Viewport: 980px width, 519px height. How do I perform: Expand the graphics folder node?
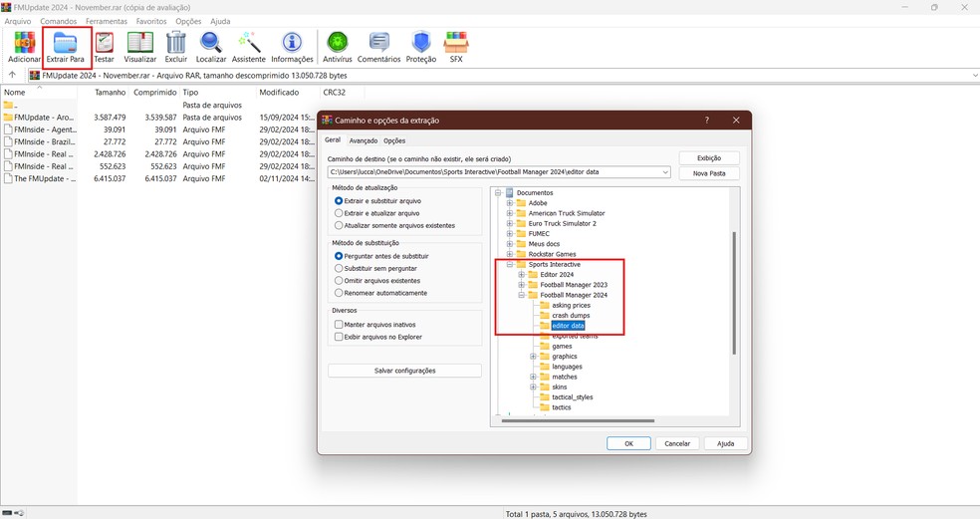pyautogui.click(x=533, y=357)
